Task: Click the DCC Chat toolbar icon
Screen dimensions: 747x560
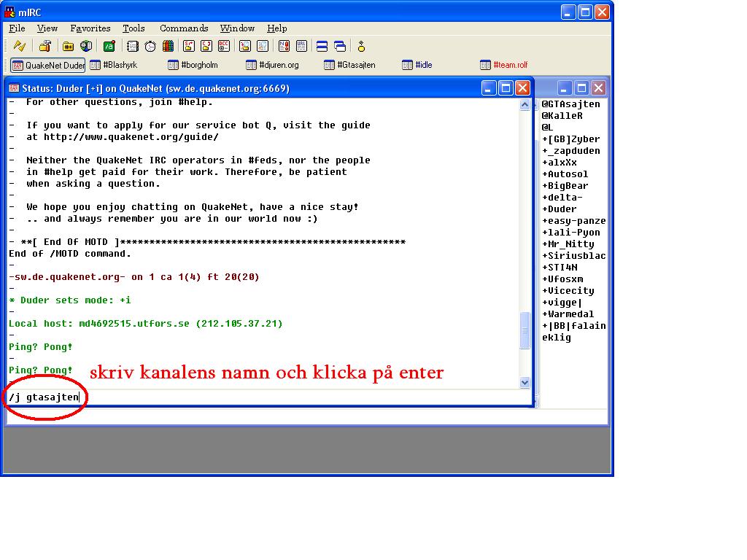Action: pyautogui.click(x=206, y=46)
